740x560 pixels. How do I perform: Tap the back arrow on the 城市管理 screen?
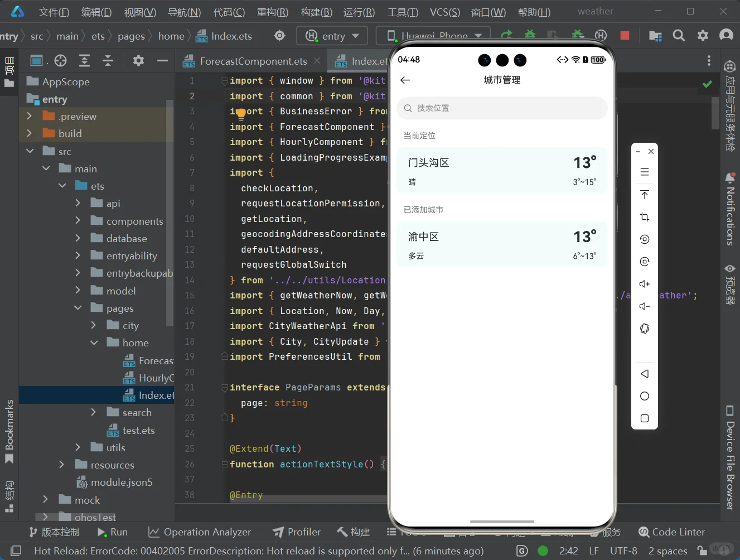(405, 80)
